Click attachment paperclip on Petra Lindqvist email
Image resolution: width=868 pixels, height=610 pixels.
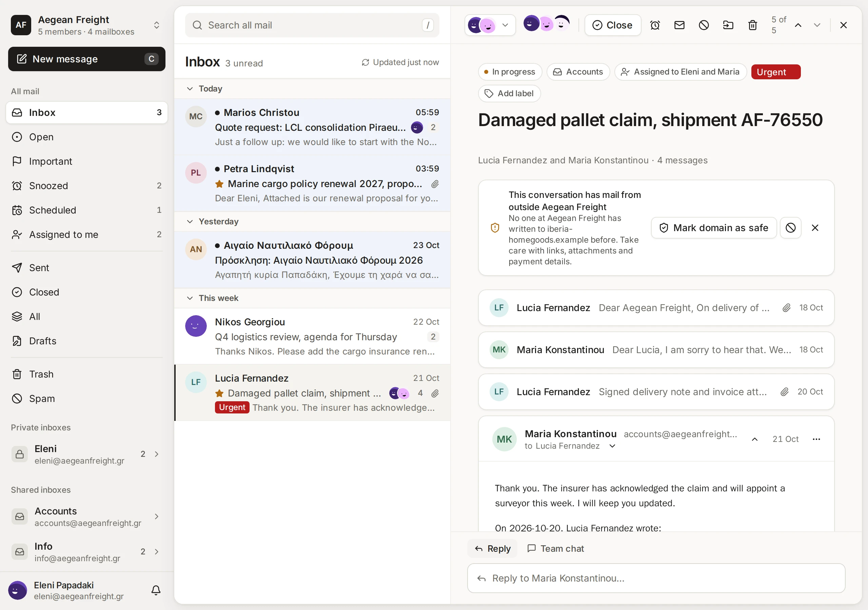pyautogui.click(x=435, y=184)
